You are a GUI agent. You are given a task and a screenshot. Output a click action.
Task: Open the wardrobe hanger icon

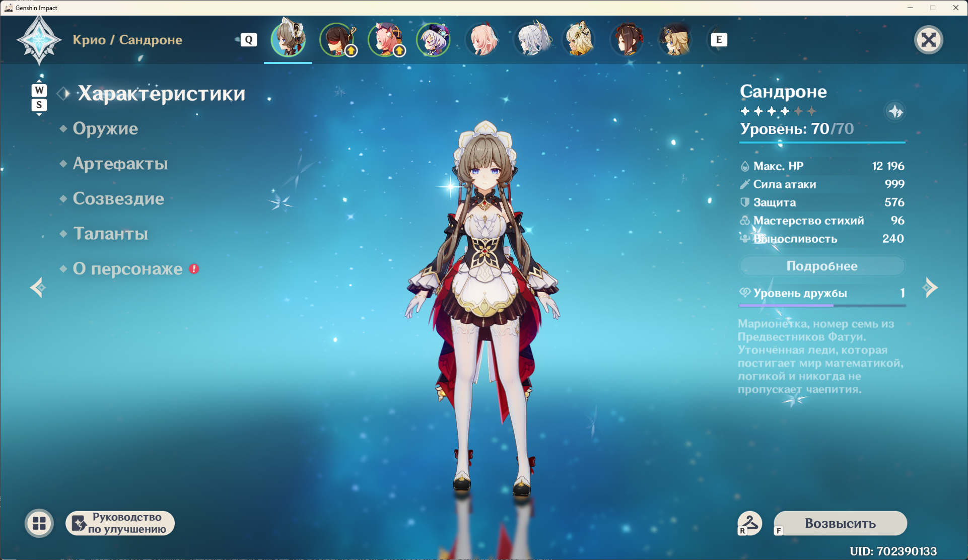click(x=749, y=523)
